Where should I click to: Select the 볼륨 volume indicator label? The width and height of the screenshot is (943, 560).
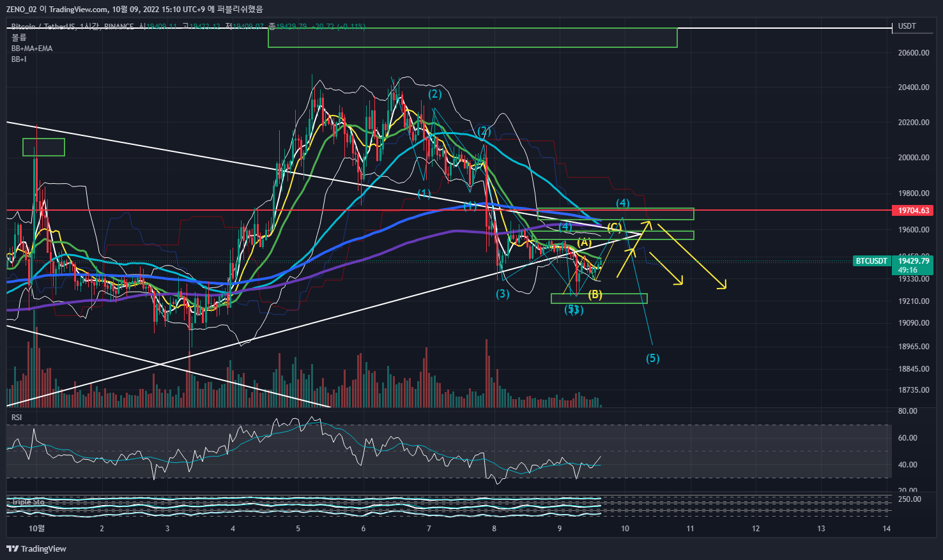(x=19, y=38)
